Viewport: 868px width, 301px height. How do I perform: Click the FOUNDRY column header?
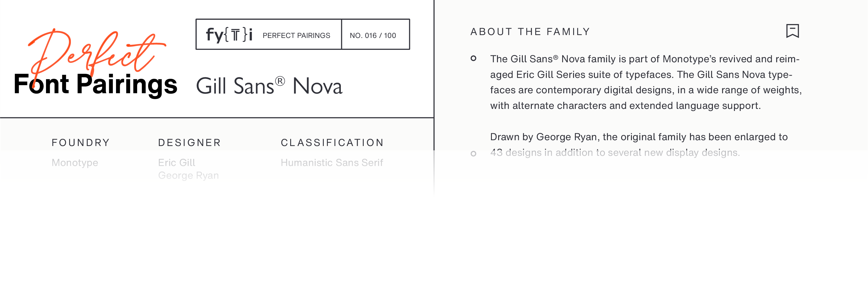(x=80, y=143)
